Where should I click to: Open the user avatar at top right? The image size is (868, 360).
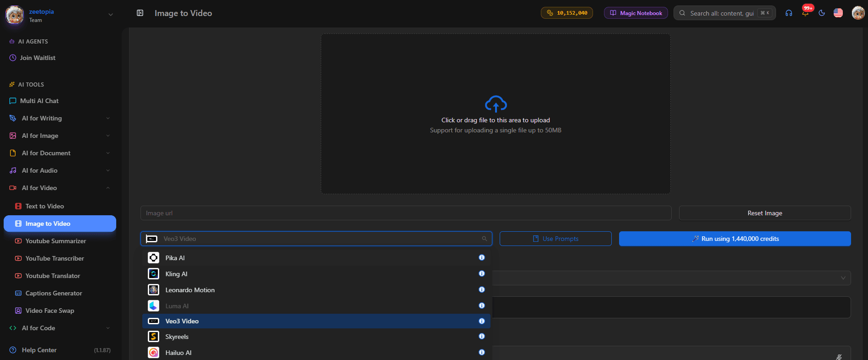click(x=858, y=13)
